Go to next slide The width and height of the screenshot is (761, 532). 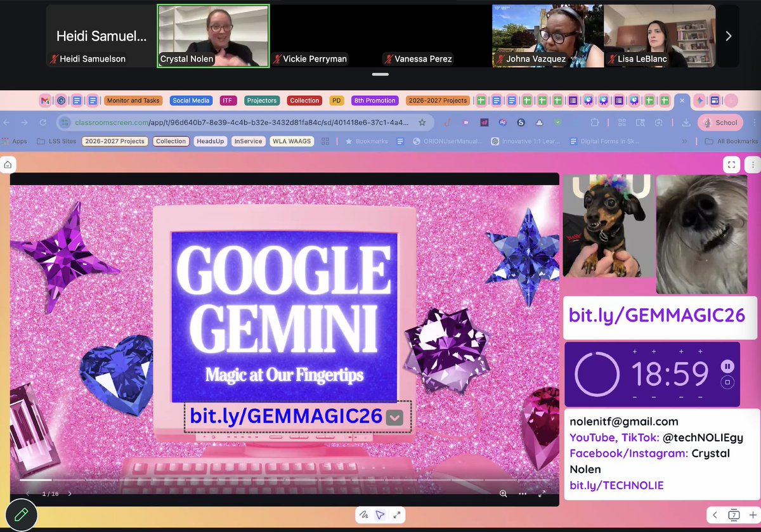[x=70, y=493]
